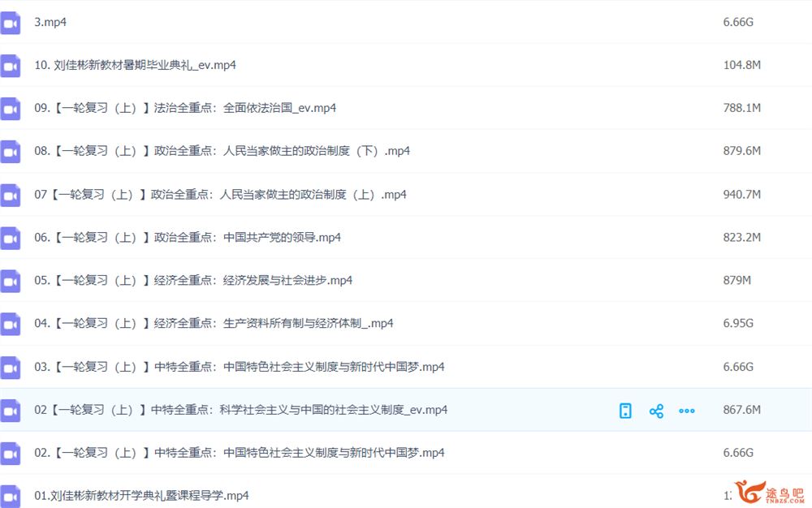The height and width of the screenshot is (508, 812).
Task: Click the 823.2M file size
Action: coord(741,238)
